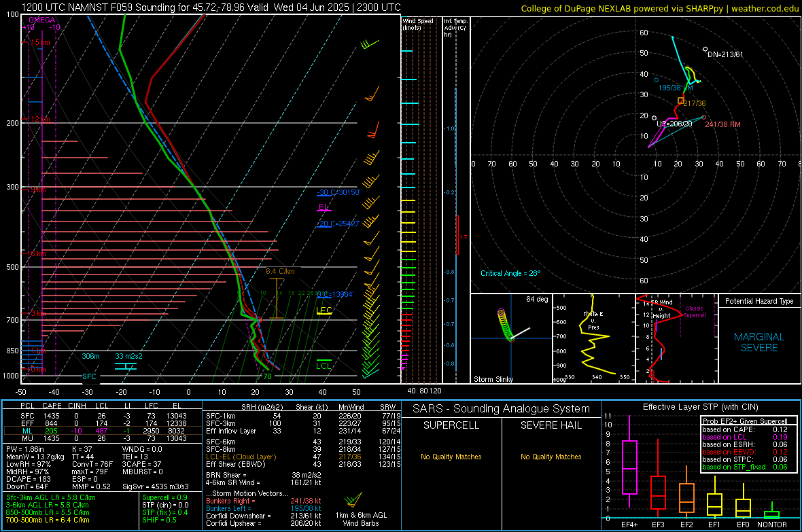Image resolution: width=802 pixels, height=532 pixels.
Task: Click the -30 C=30150' height label
Action: (338, 192)
